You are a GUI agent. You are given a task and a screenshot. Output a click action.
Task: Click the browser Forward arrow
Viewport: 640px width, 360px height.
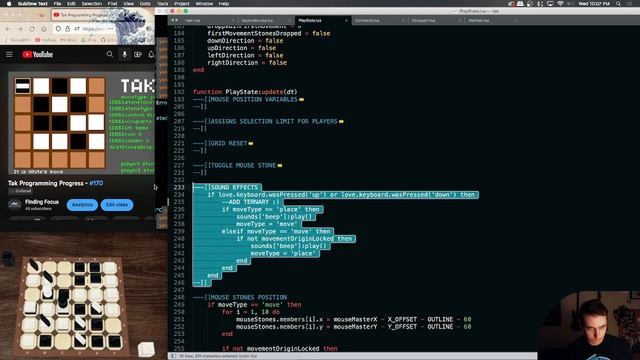tap(20, 29)
